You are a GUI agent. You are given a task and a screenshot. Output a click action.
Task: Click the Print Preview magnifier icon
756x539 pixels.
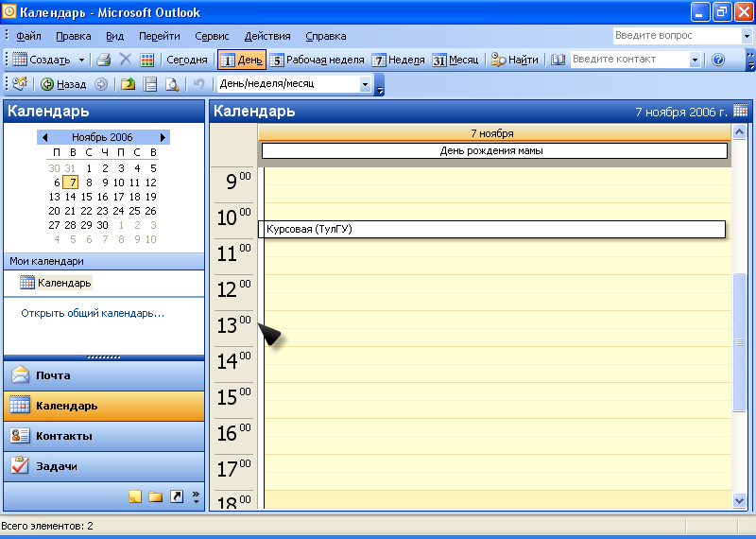tap(172, 84)
